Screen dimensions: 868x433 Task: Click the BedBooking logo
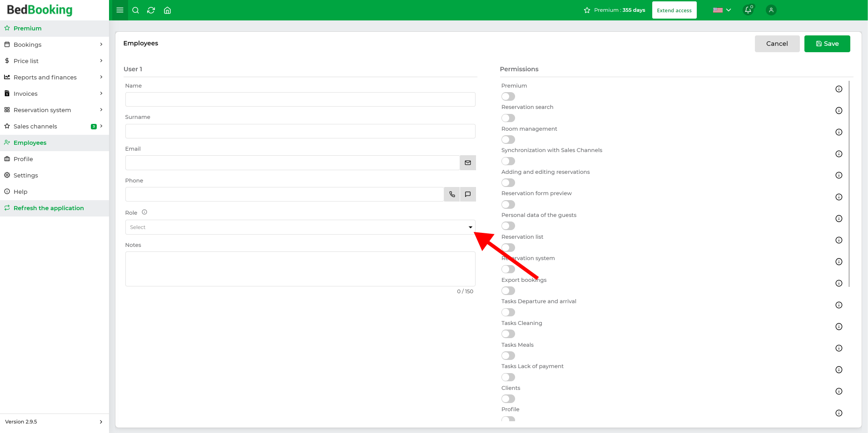click(x=40, y=10)
